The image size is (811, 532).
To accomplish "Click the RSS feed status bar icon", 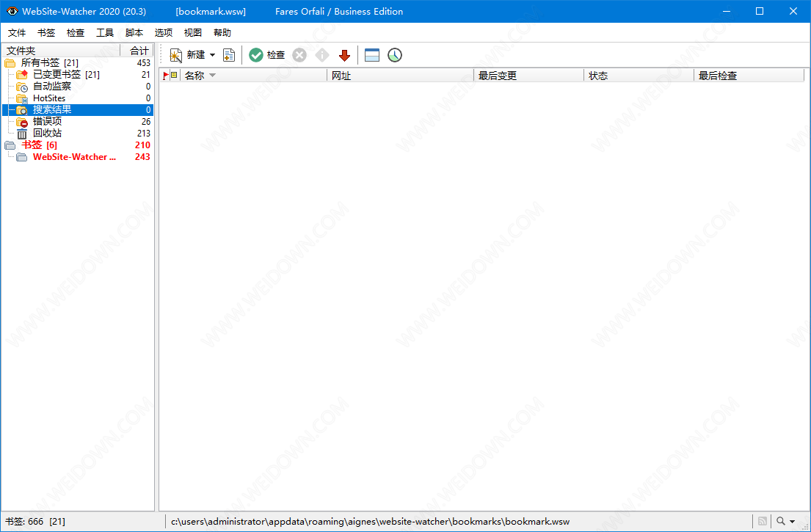I will pyautogui.click(x=763, y=521).
